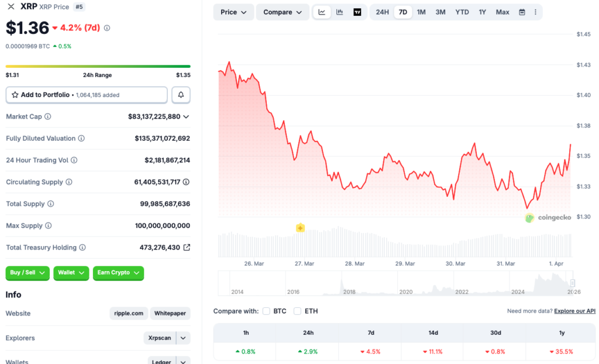This screenshot has height=364, width=599.
Task: Open the Price dropdown
Action: coord(233,12)
